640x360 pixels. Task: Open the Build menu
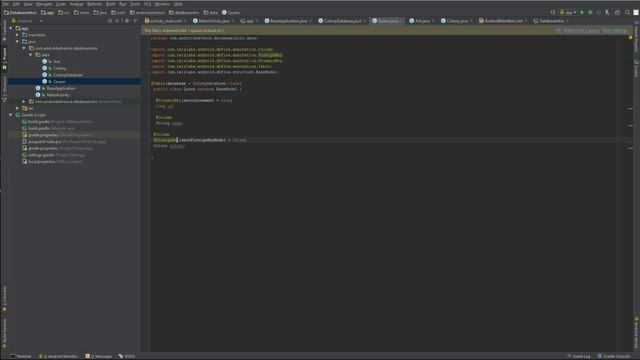111,4
